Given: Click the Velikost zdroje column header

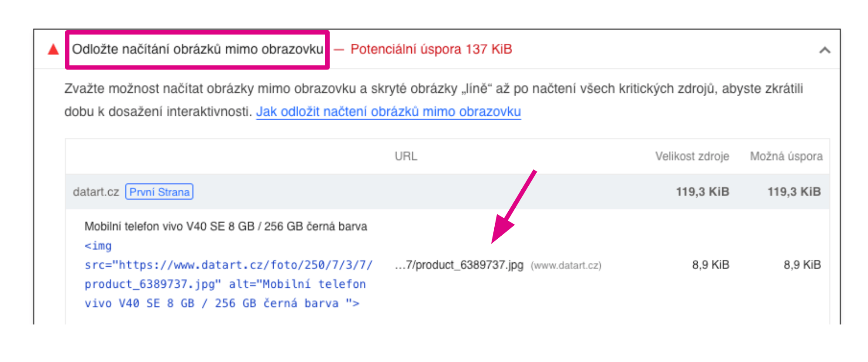Looking at the screenshot, I should pyautogui.click(x=692, y=157).
